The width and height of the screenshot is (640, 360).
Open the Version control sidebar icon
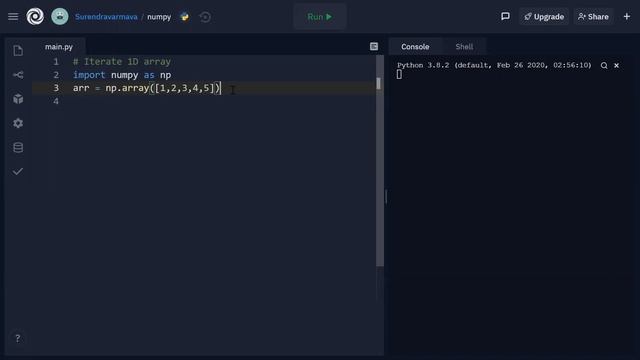click(x=18, y=75)
